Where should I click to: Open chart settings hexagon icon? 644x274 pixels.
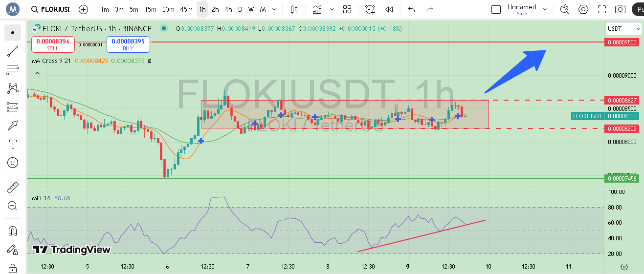click(x=583, y=9)
